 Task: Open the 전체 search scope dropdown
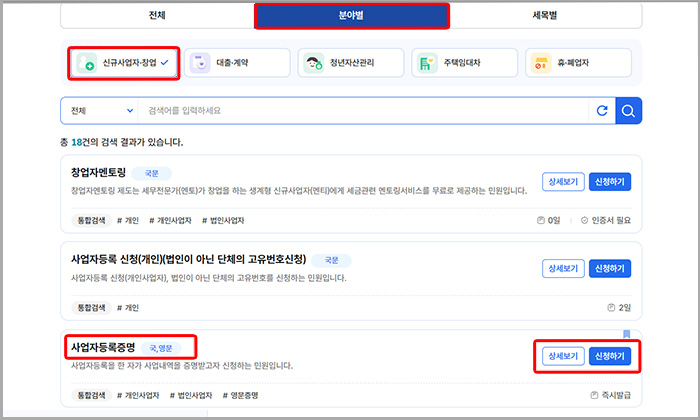click(100, 111)
